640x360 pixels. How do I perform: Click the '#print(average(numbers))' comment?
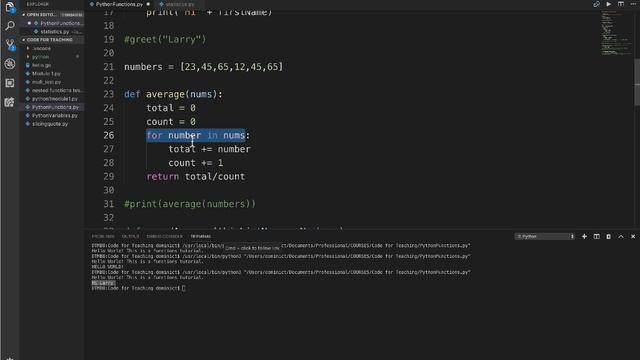(190, 204)
